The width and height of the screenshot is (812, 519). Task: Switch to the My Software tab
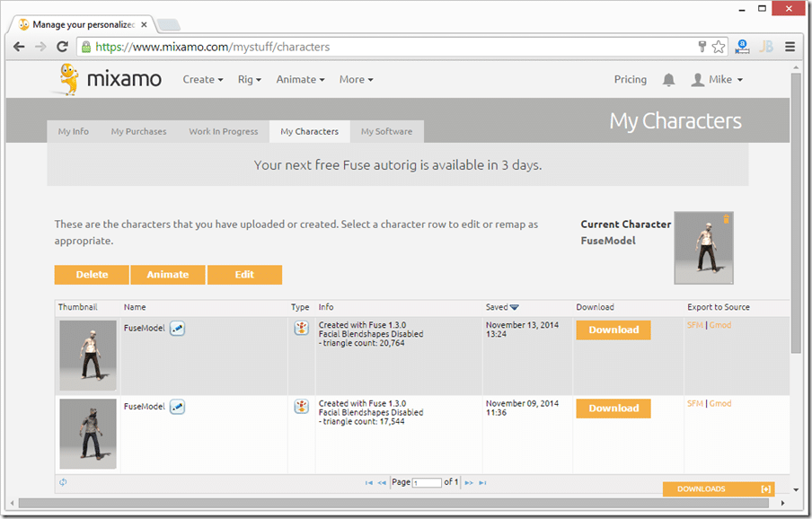click(387, 131)
